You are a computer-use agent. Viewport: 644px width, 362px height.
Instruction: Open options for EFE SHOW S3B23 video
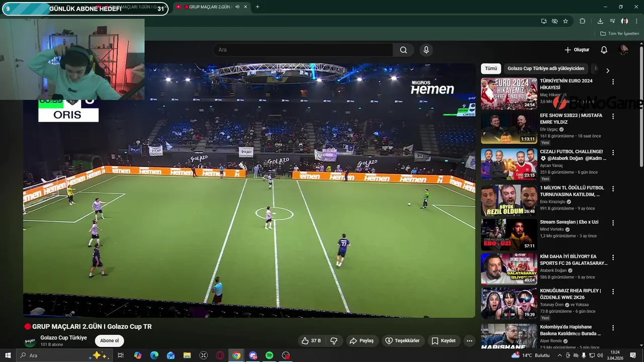tap(613, 116)
